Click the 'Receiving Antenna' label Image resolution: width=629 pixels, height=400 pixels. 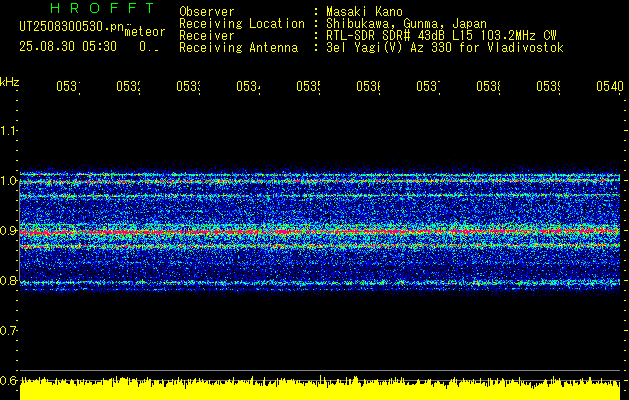tap(238, 48)
